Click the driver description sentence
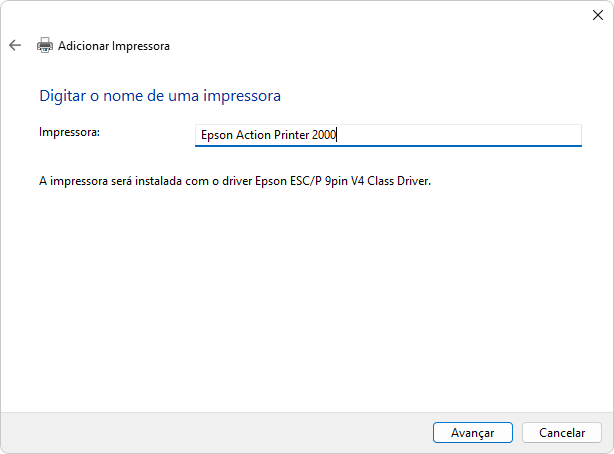The width and height of the screenshot is (614, 454). (x=235, y=181)
